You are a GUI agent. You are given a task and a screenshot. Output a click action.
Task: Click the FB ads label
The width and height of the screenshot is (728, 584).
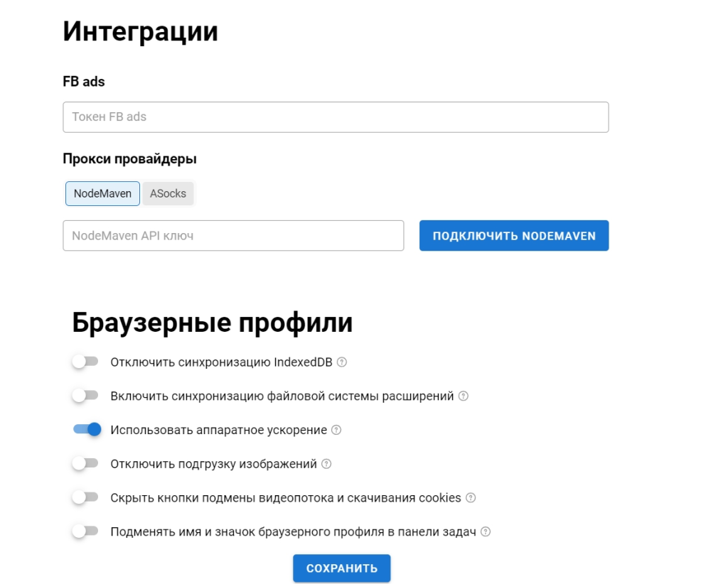coord(84,82)
